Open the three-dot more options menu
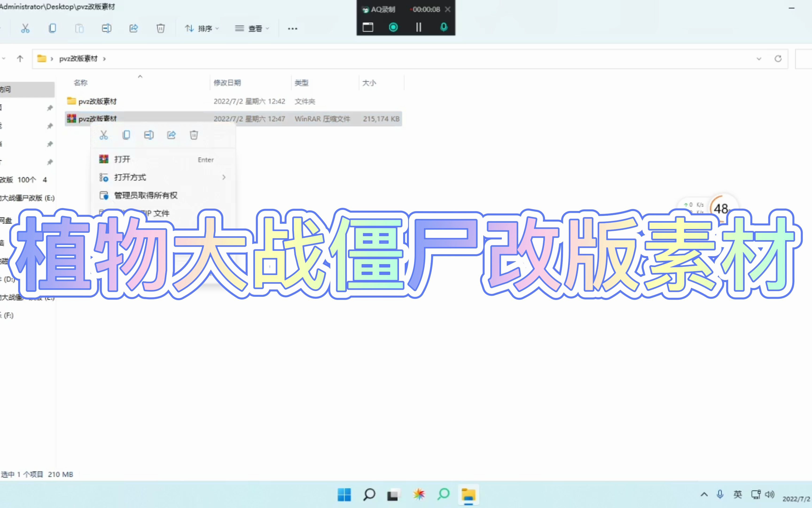This screenshot has width=812, height=508. [x=293, y=29]
